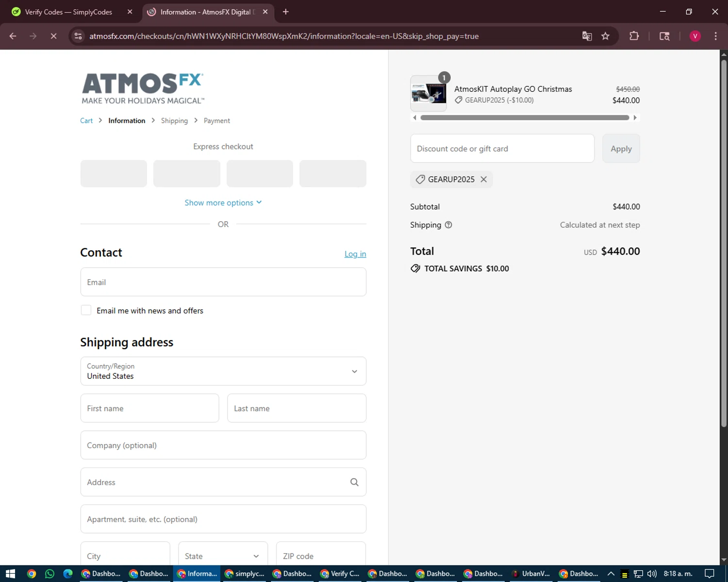Click the Information breadcrumb step
This screenshot has height=582, width=728.
(x=127, y=121)
